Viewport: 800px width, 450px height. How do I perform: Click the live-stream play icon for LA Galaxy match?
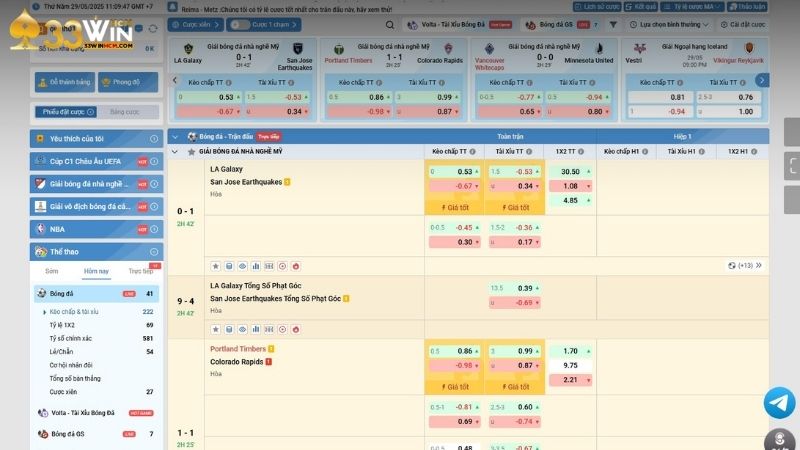pyautogui.click(x=282, y=266)
